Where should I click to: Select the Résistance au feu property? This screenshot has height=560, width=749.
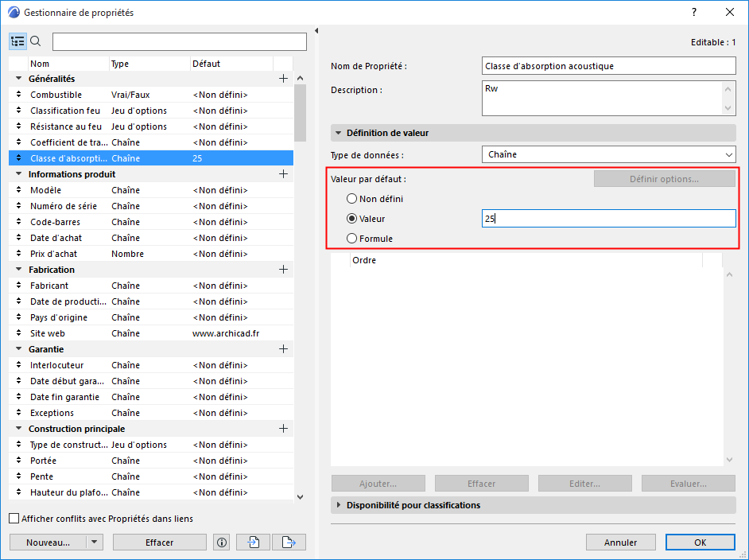coord(151,126)
